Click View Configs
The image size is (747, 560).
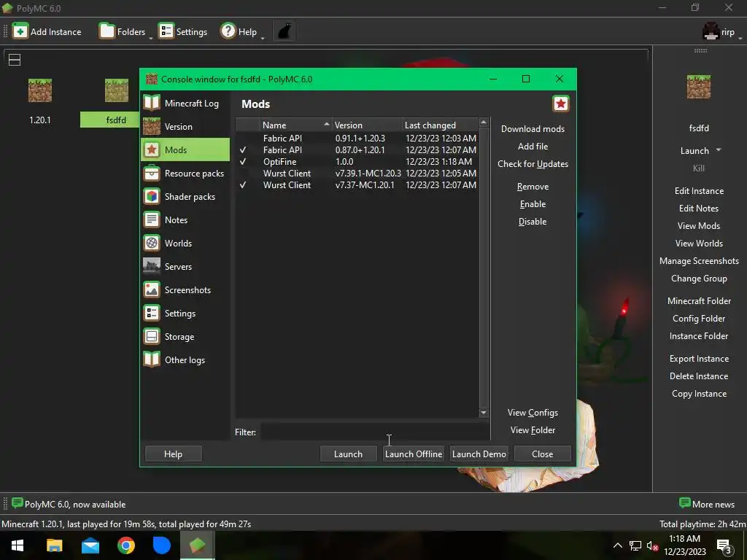click(533, 413)
